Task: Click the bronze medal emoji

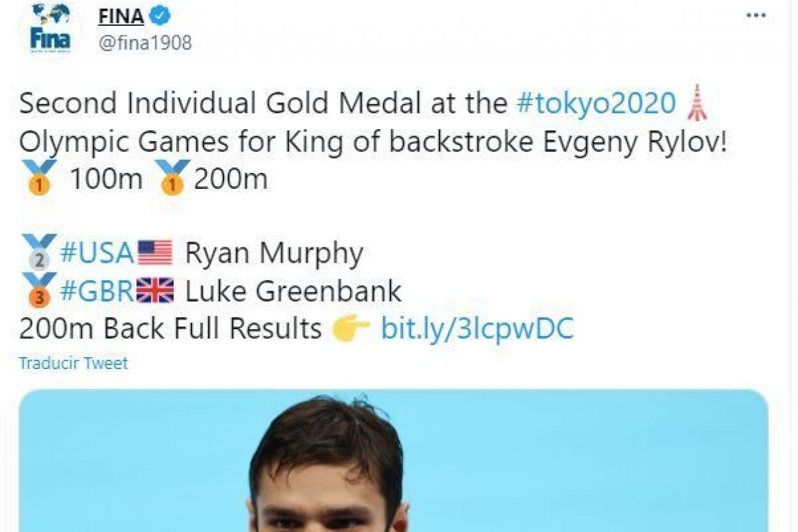Action: [39, 290]
